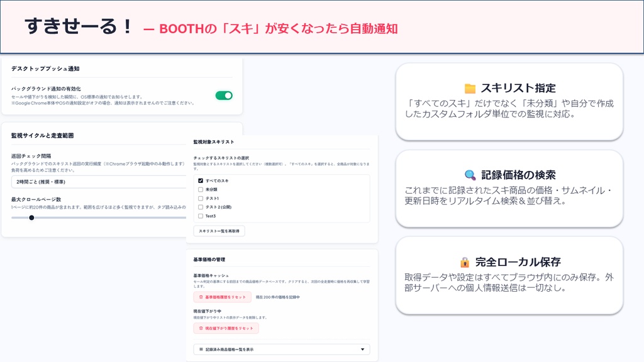This screenshot has width=644, height=362.
Task: Click the 最大クロールページ数 slider handle
Action: [x=31, y=217]
